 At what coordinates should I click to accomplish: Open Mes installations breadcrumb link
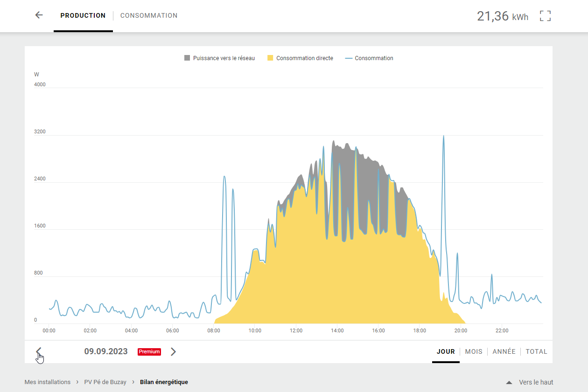(x=48, y=382)
